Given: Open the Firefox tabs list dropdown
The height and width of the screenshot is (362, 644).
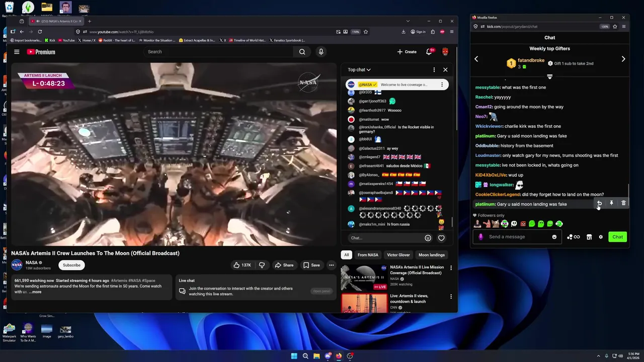Looking at the screenshot, I should click(408, 21).
